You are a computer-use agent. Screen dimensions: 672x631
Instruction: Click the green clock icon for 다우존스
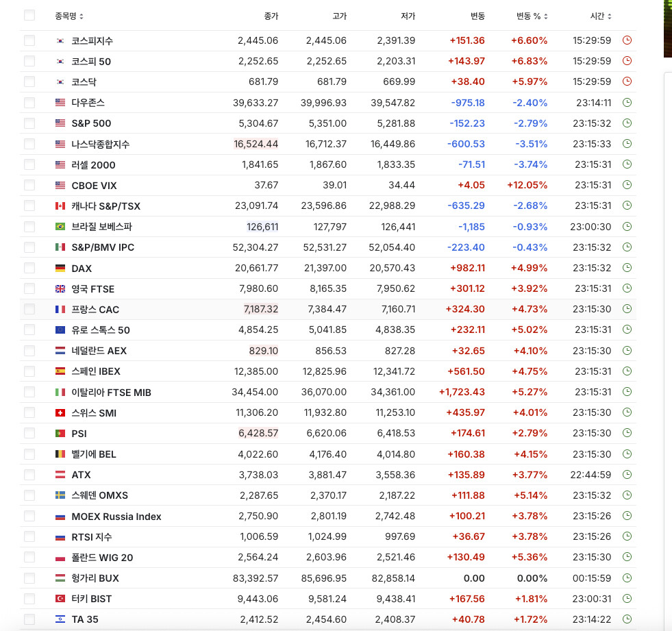pos(627,103)
